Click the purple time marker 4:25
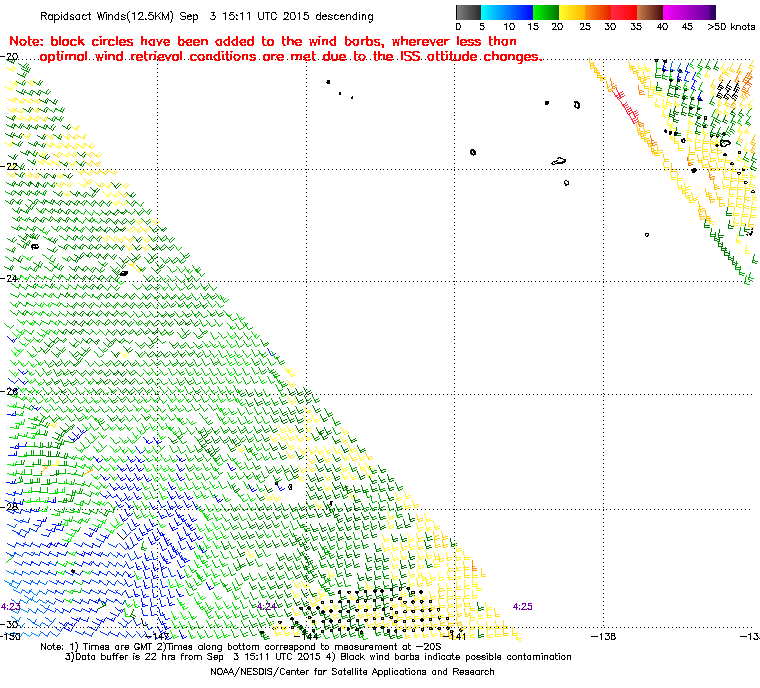Screen dimensions: 760x688 click(522, 607)
